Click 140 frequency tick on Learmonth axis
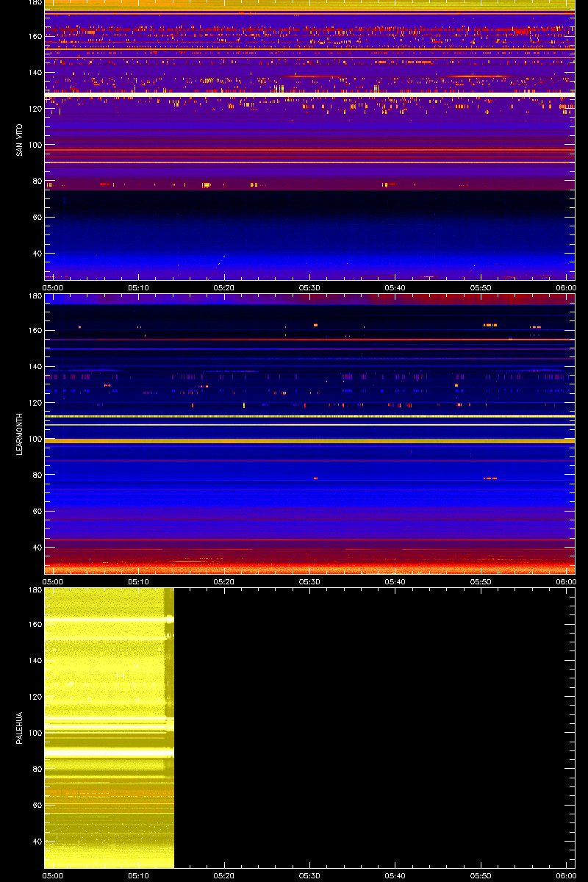The width and height of the screenshot is (588, 882). click(x=35, y=367)
